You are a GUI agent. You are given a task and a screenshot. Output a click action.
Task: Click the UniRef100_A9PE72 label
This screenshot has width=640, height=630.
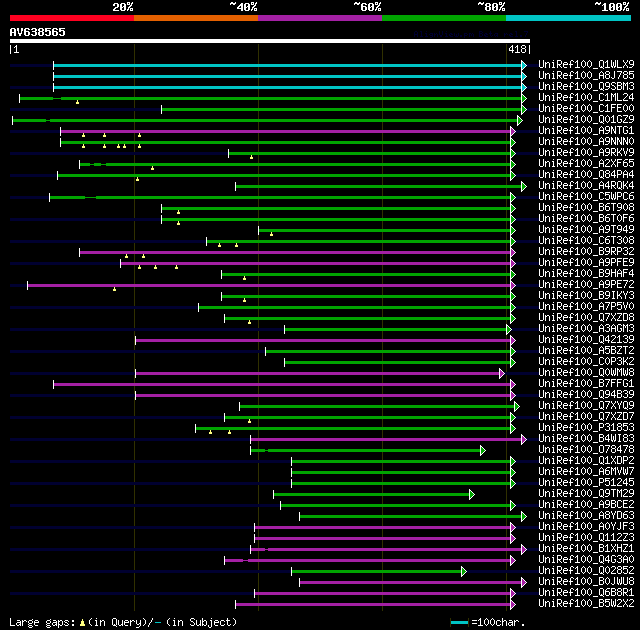(x=586, y=285)
